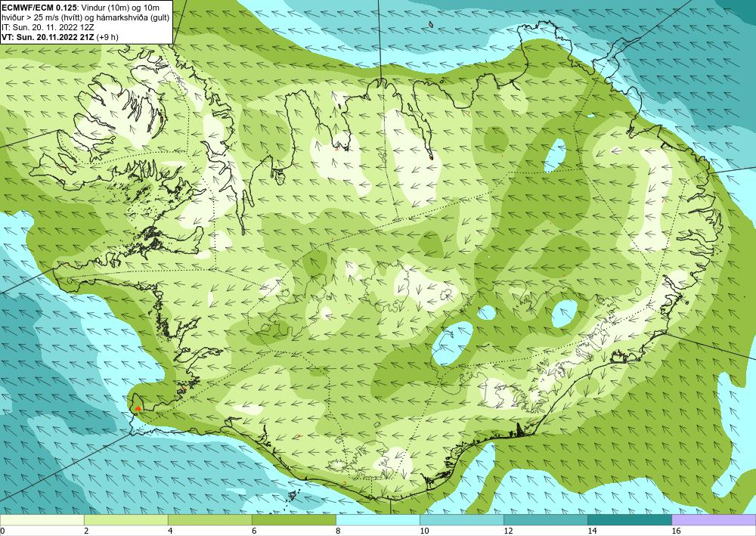756x536 pixels.
Task: Click the legend scale label "4"
Action: tap(170, 531)
